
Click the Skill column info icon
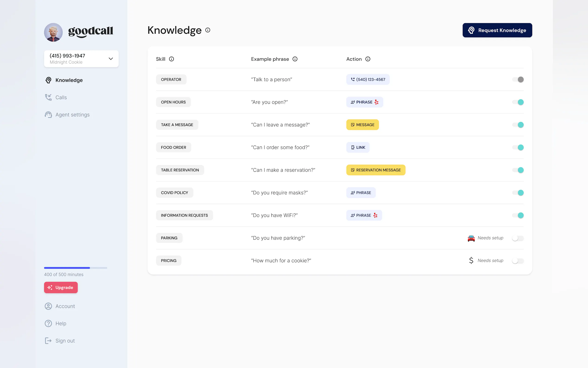tap(171, 59)
